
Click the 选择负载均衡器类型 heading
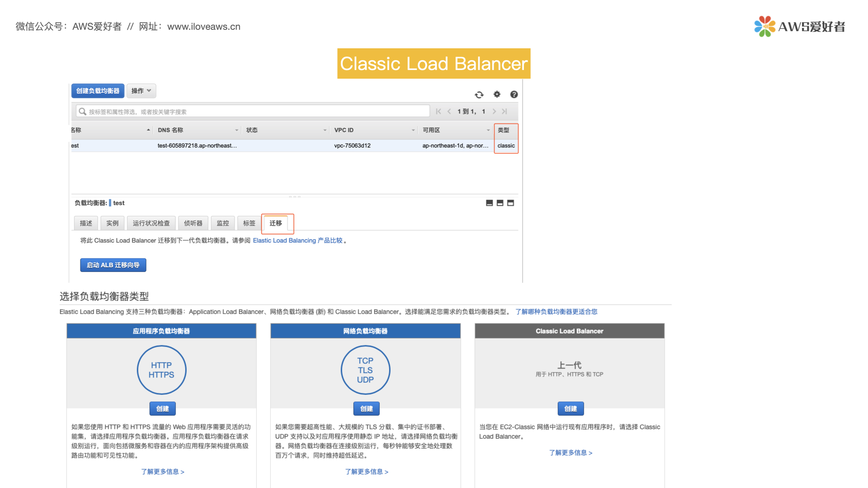click(x=104, y=296)
